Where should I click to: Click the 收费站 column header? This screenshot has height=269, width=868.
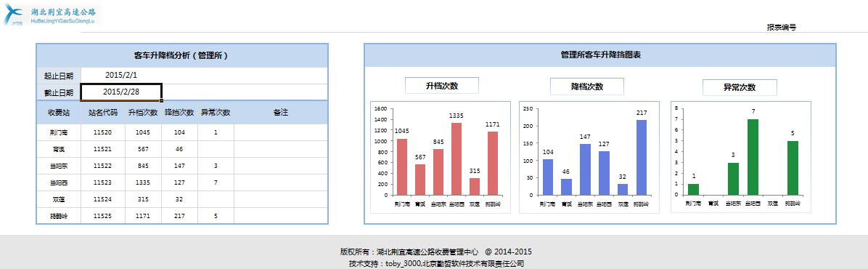[59, 113]
